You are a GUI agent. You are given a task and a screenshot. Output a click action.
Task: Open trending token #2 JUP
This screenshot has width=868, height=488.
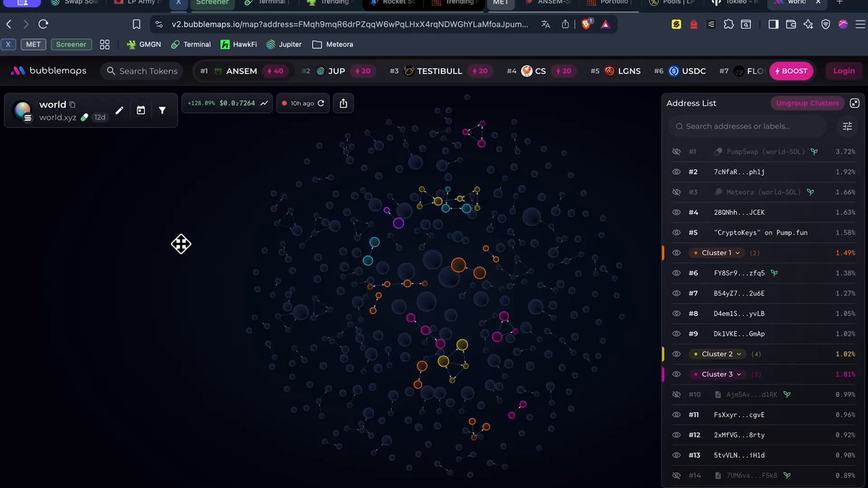[338, 71]
